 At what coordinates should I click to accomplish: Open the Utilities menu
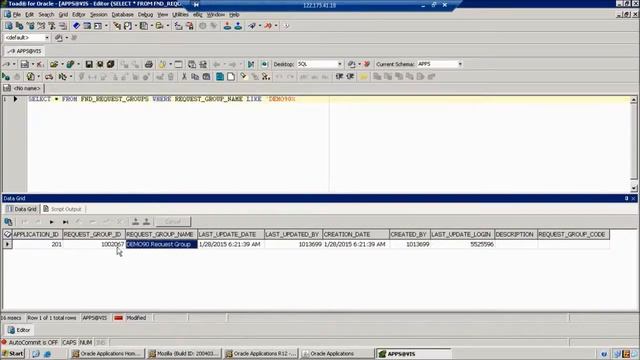(x=180, y=14)
